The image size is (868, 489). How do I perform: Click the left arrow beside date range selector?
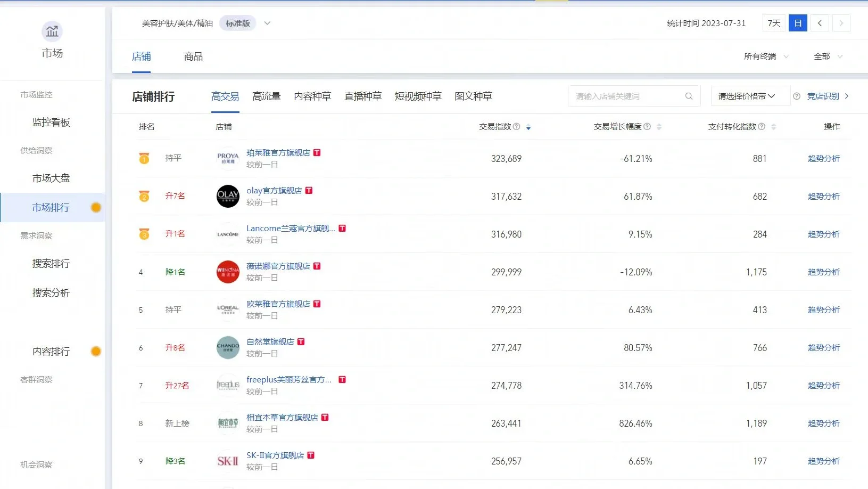point(820,23)
